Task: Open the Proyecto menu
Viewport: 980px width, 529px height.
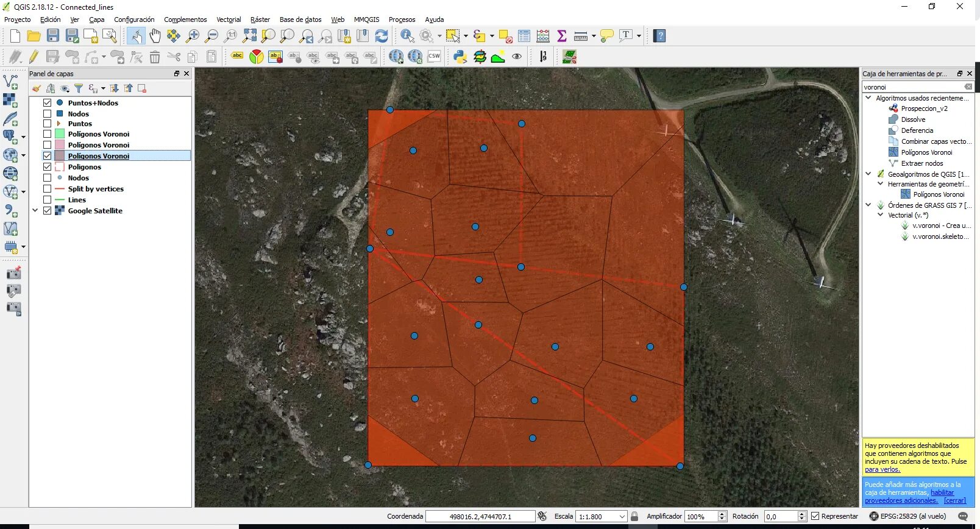Action: coord(17,20)
